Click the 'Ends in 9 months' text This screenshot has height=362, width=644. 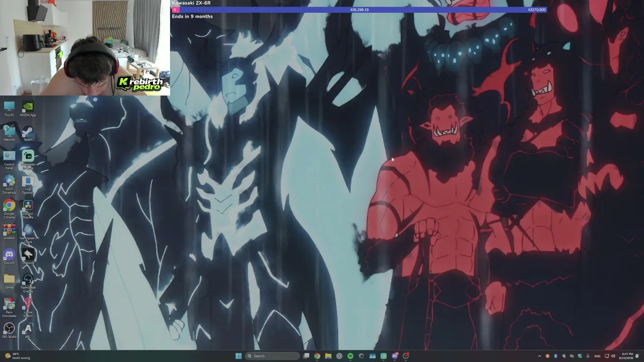[192, 17]
